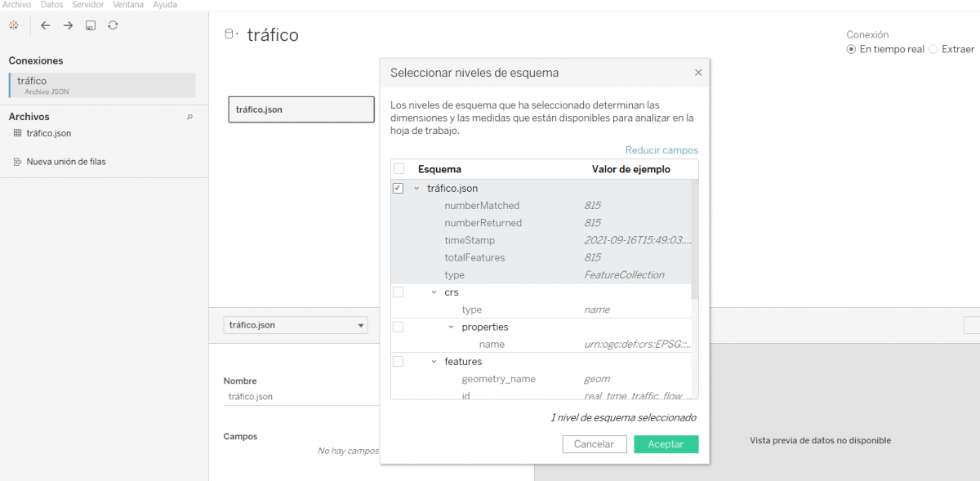Uncheck the tráfico.json schema checkbox
This screenshot has height=481, width=980.
point(398,188)
